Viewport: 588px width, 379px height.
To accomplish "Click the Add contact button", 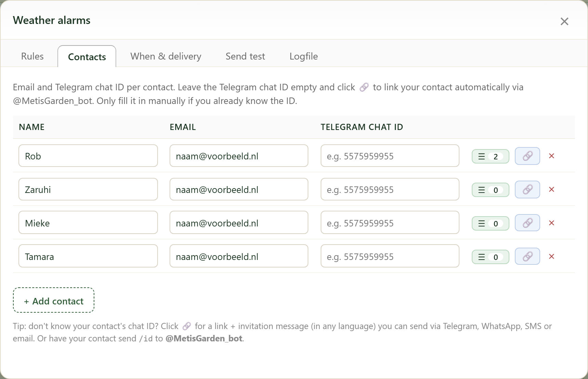I will tap(54, 300).
